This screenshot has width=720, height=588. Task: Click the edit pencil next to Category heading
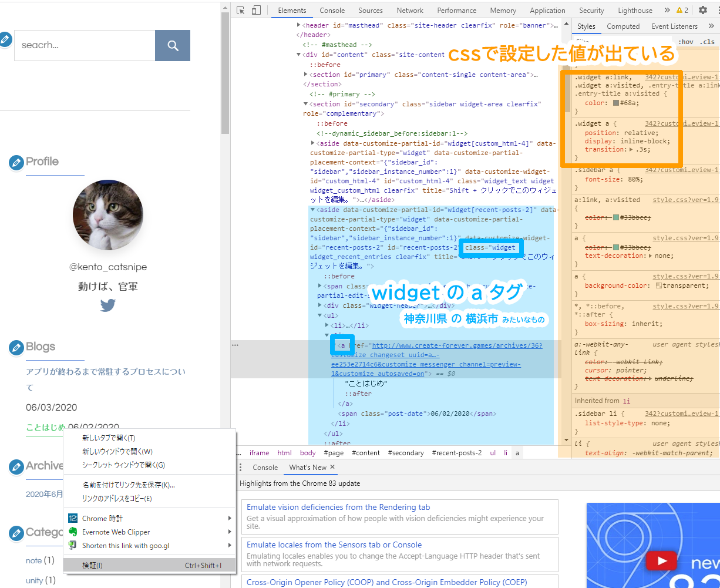[x=16, y=533]
